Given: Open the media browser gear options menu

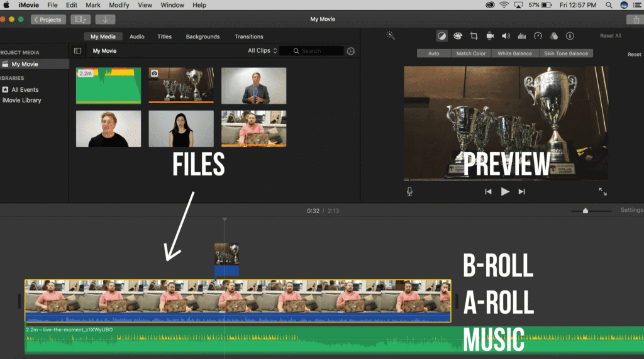Looking at the screenshot, I should point(351,51).
